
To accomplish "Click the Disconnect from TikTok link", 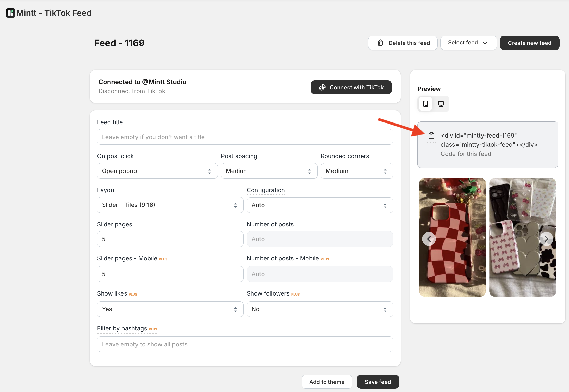I will [132, 91].
